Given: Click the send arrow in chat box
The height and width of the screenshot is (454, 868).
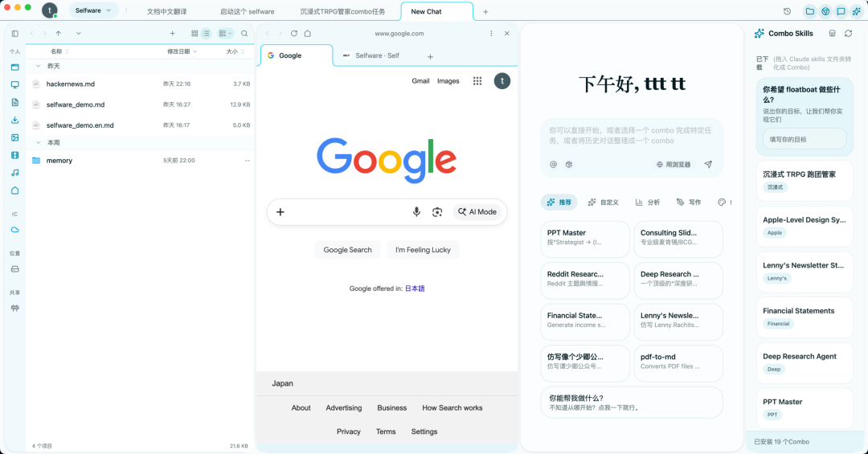Looking at the screenshot, I should [x=708, y=165].
